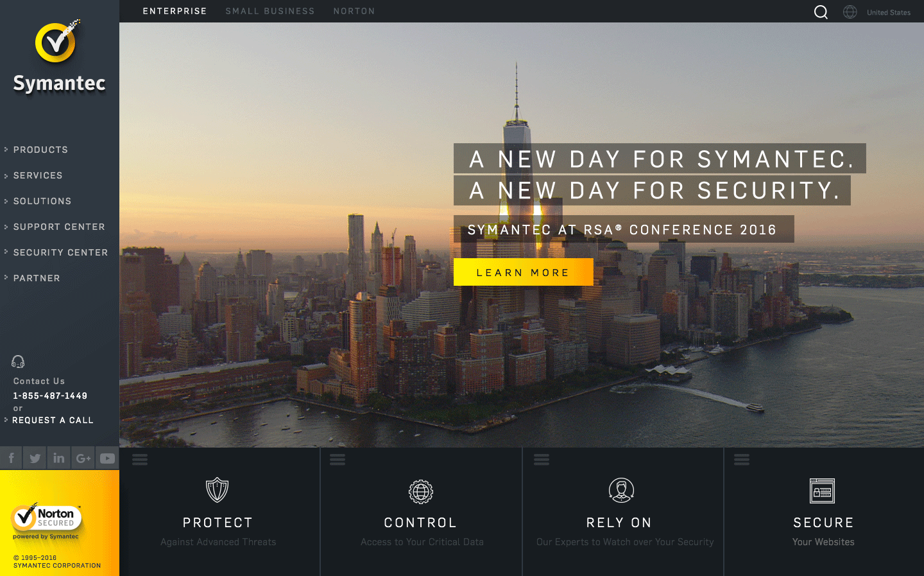Open the Google Plus icon

click(83, 458)
